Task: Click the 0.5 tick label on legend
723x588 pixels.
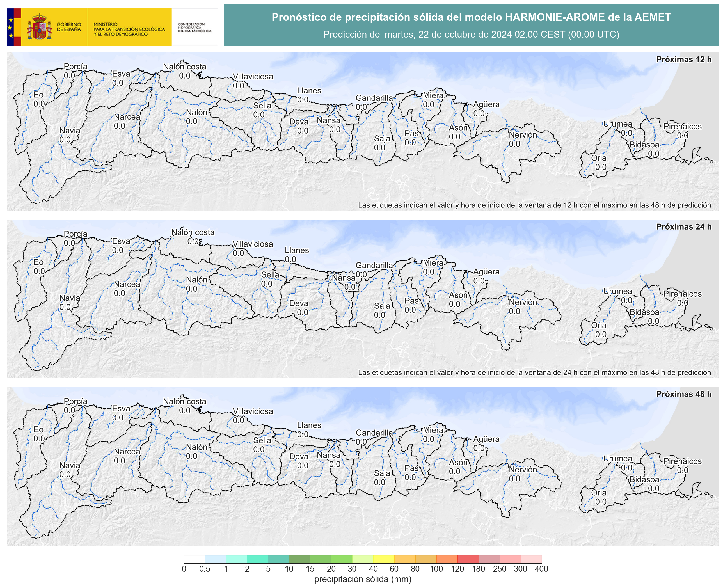Action: coord(205,569)
